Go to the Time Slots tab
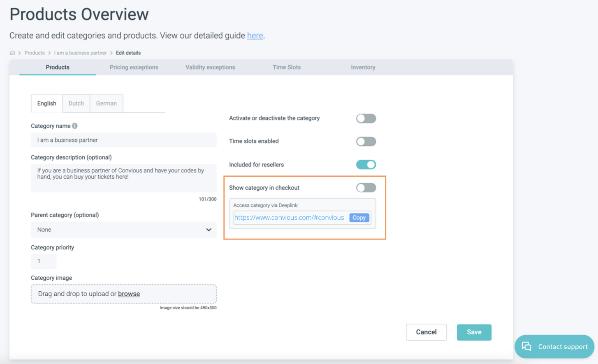Screen dimensions: 598x364 [287, 67]
